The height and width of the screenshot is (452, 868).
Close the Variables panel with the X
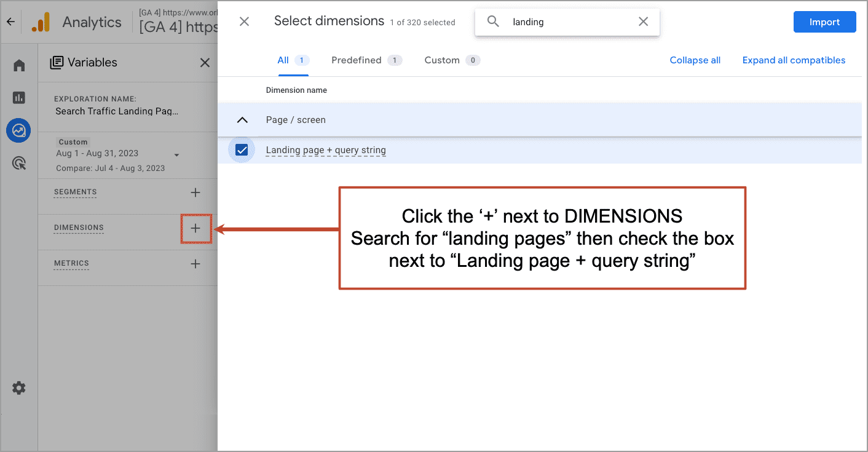205,62
